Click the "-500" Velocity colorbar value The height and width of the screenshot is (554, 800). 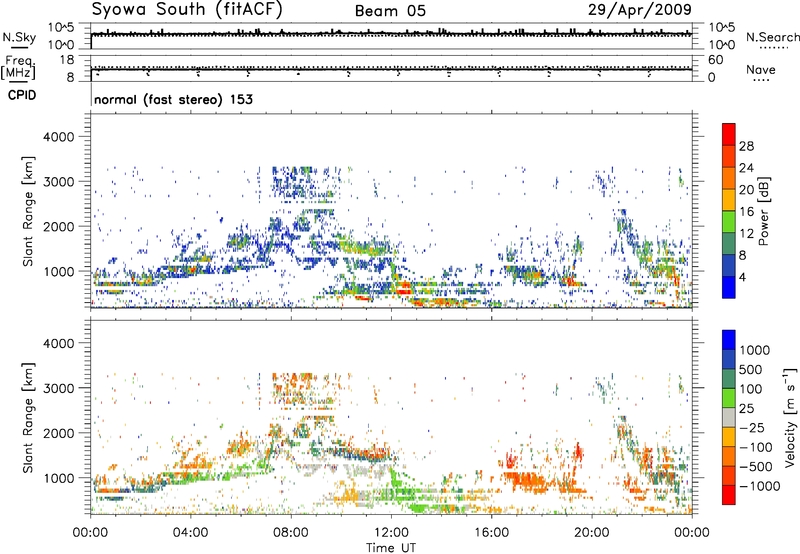point(756,467)
